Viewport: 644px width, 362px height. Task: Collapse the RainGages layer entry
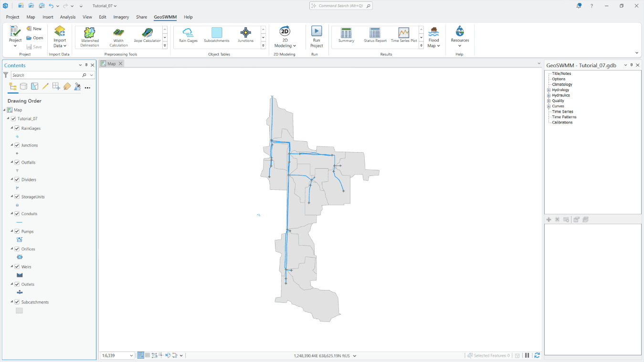12,128
